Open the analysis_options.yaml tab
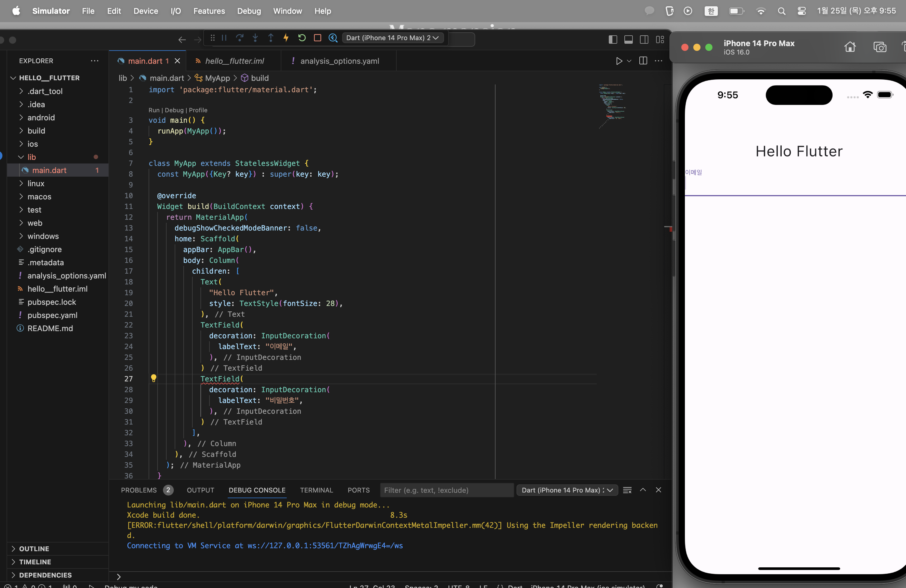Screen dimensions: 906x588 [339, 61]
